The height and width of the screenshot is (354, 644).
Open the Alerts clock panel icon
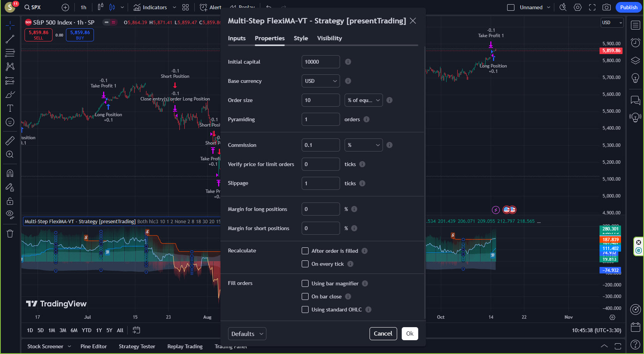tap(635, 43)
